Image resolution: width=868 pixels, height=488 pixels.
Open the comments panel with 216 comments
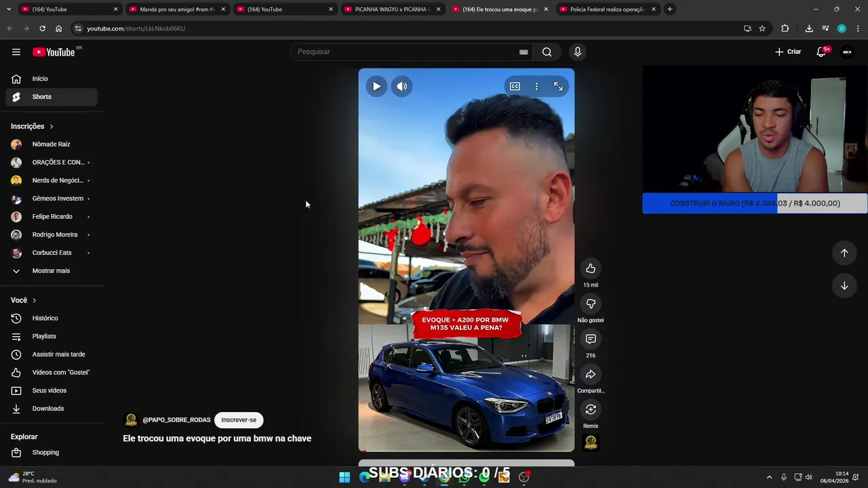pos(591,339)
